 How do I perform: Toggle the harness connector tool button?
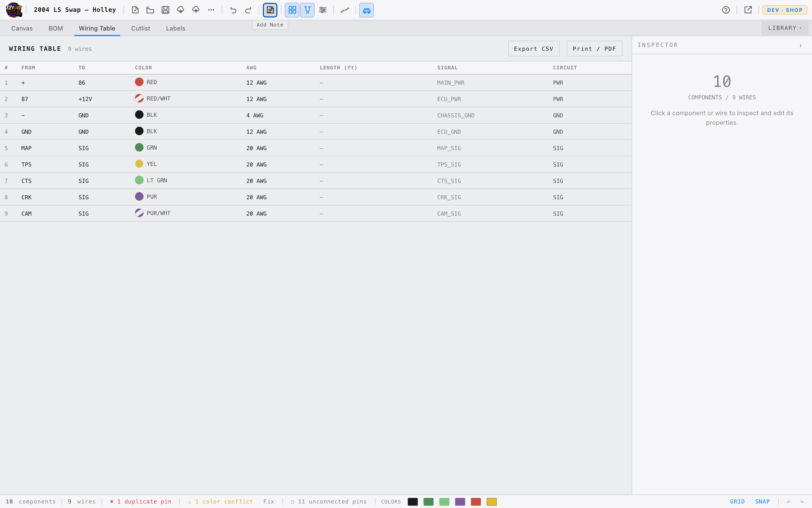[x=307, y=10]
